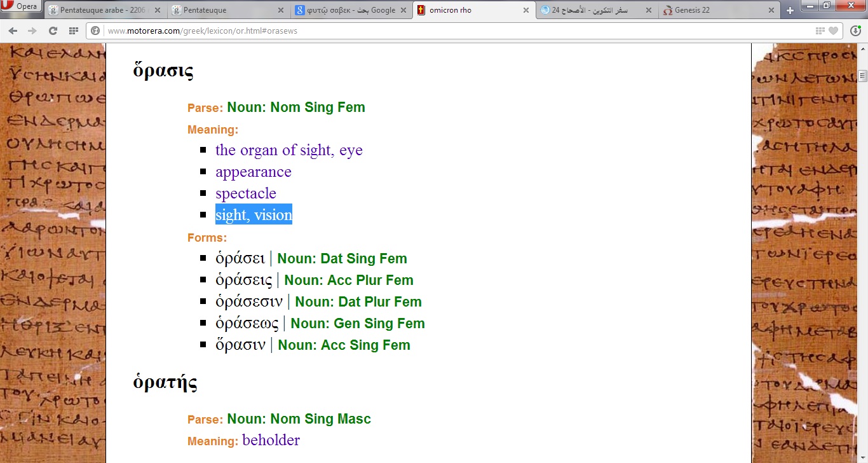Open the Speed Dial grid icon
This screenshot has width=868, height=463.
coord(74,31)
